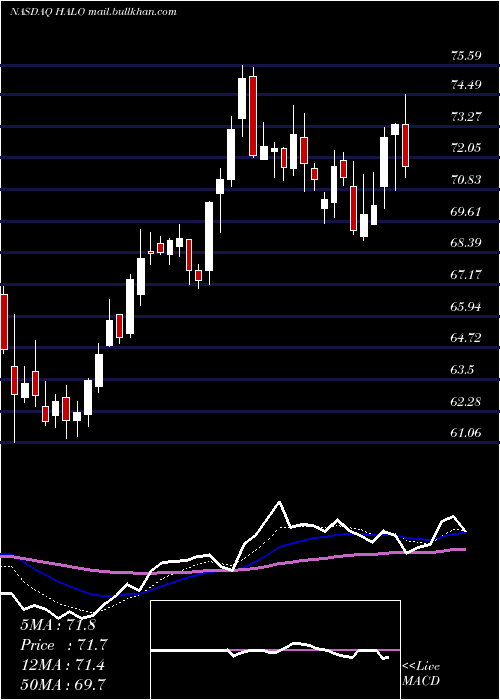Viewport: 500px width, 700px height.
Task: Select the 72.05 price axis label
Action: tap(466, 148)
